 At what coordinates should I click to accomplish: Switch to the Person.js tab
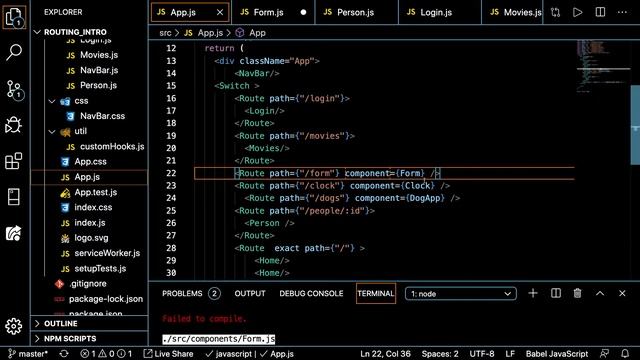(355, 12)
